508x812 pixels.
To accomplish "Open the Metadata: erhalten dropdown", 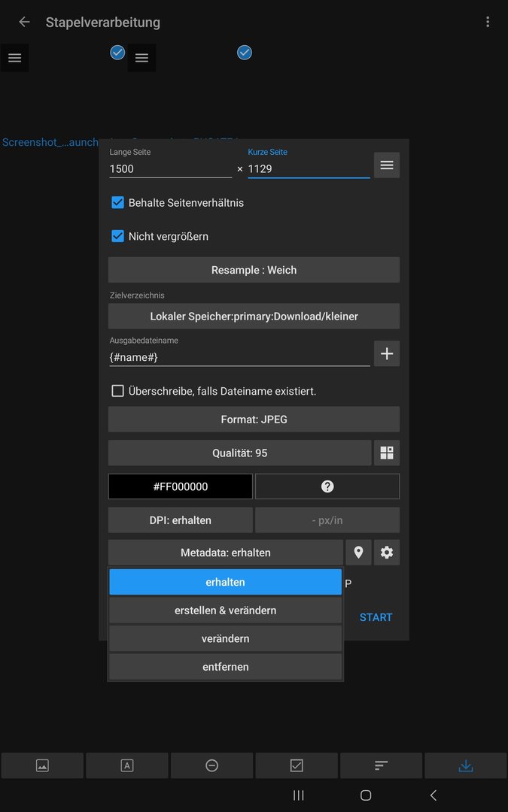I will [x=226, y=553].
